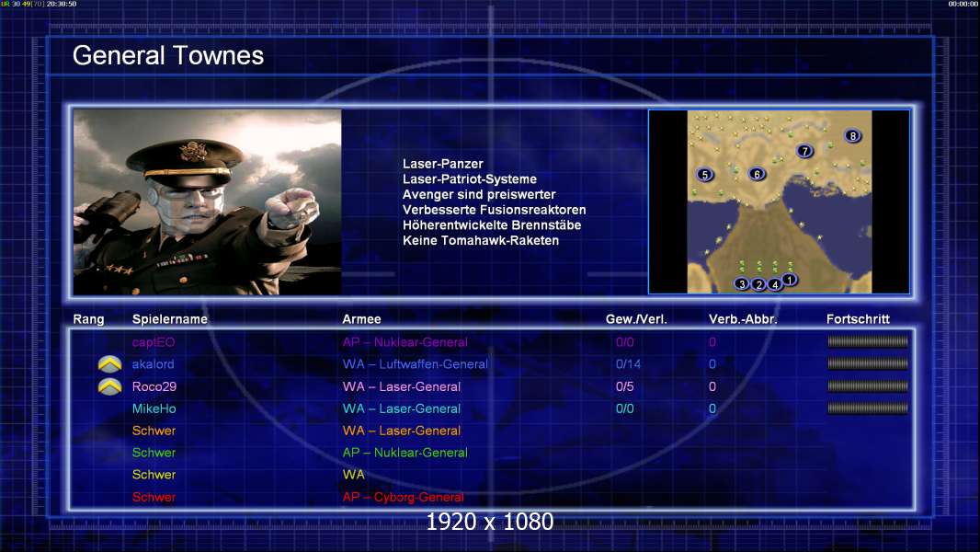Select player name Roco29
Screen dimensions: 980x552
(154, 386)
